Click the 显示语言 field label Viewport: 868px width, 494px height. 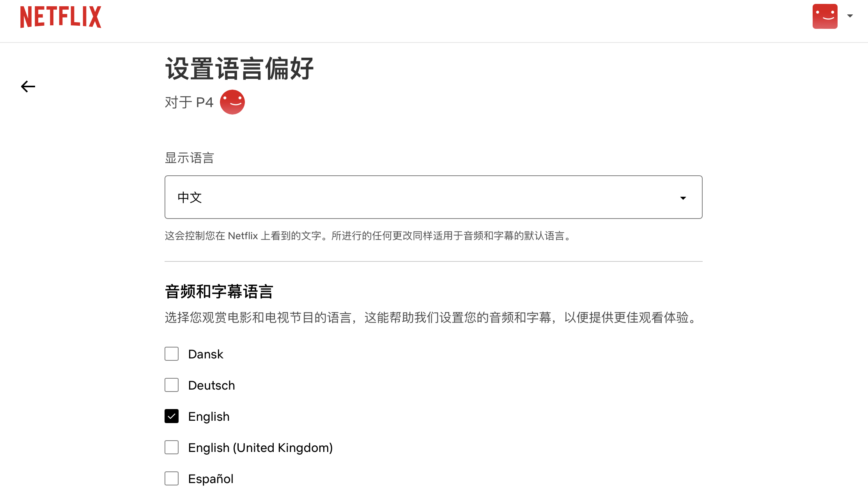click(x=189, y=158)
